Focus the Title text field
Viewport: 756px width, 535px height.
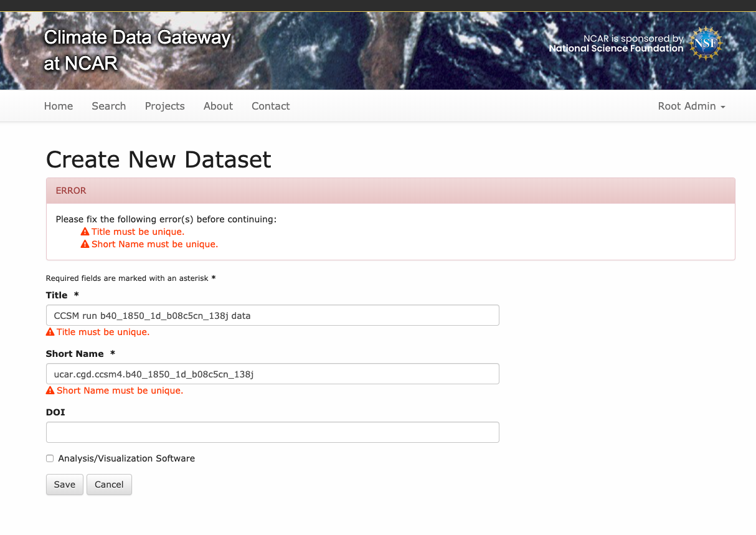(273, 315)
